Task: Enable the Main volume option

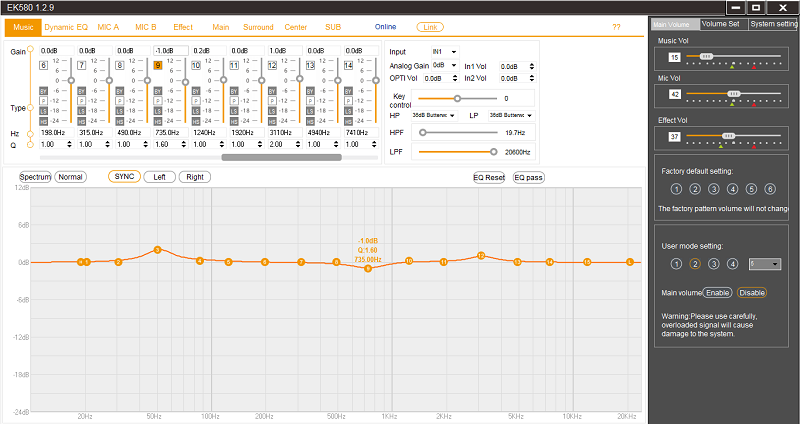Action: [717, 293]
